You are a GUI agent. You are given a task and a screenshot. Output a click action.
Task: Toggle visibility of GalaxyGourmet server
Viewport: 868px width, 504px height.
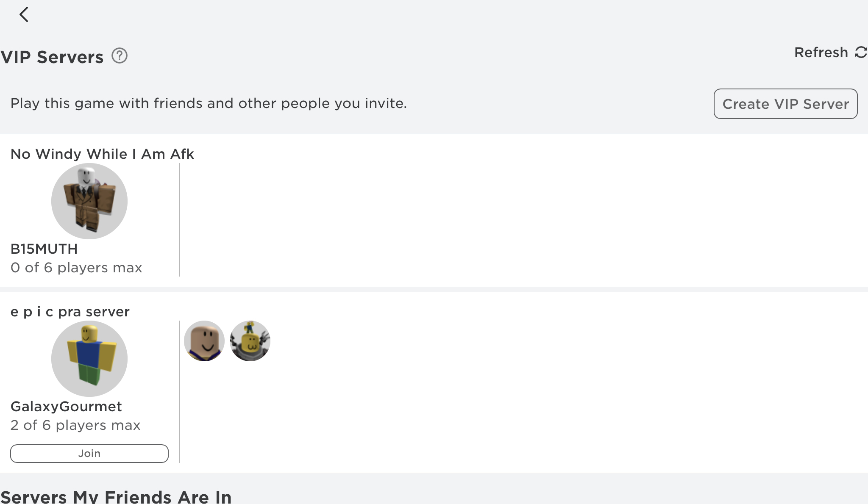[x=89, y=358]
